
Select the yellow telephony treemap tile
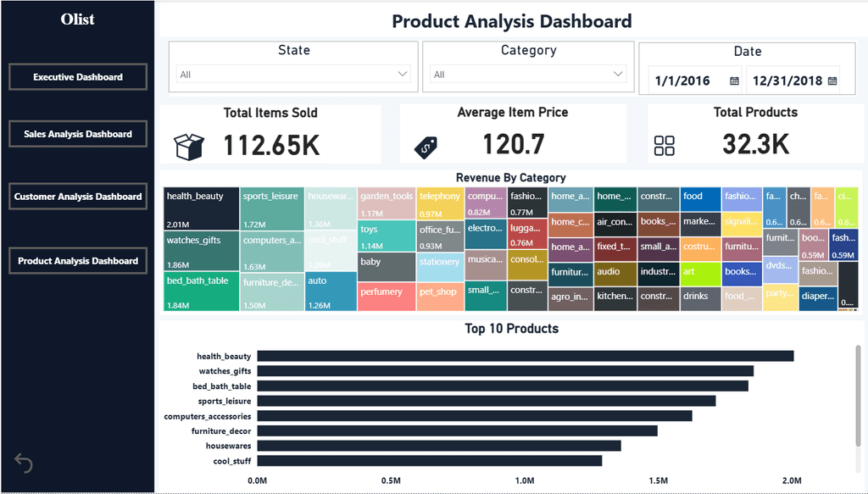440,203
